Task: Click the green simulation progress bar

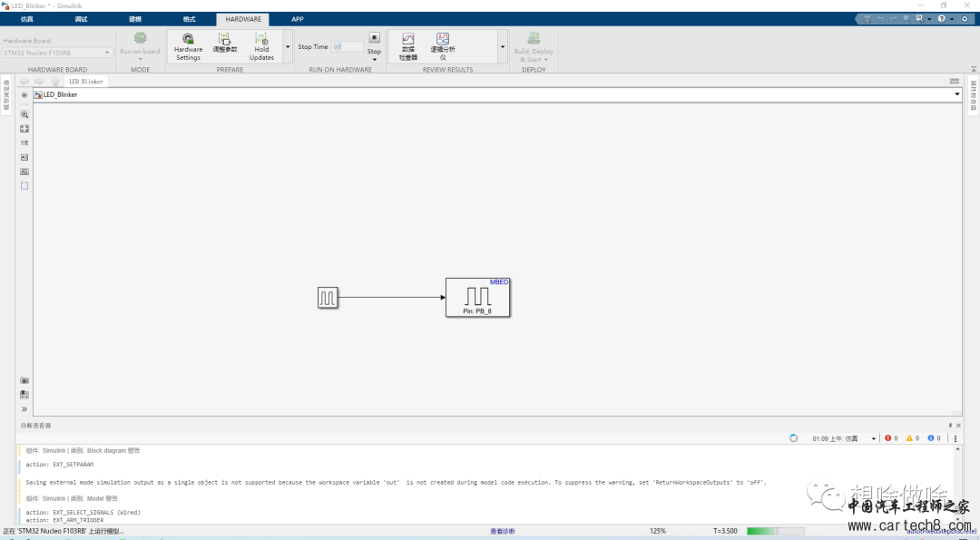Action: click(775, 531)
